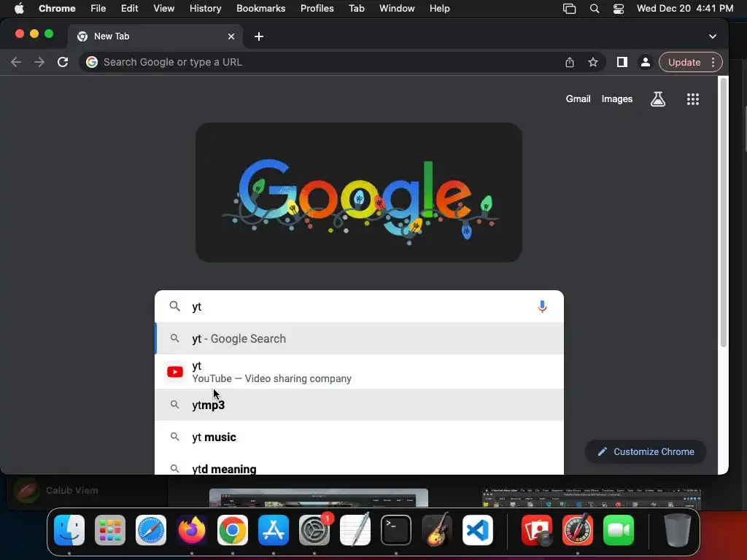Open the tab search chevron

712,36
